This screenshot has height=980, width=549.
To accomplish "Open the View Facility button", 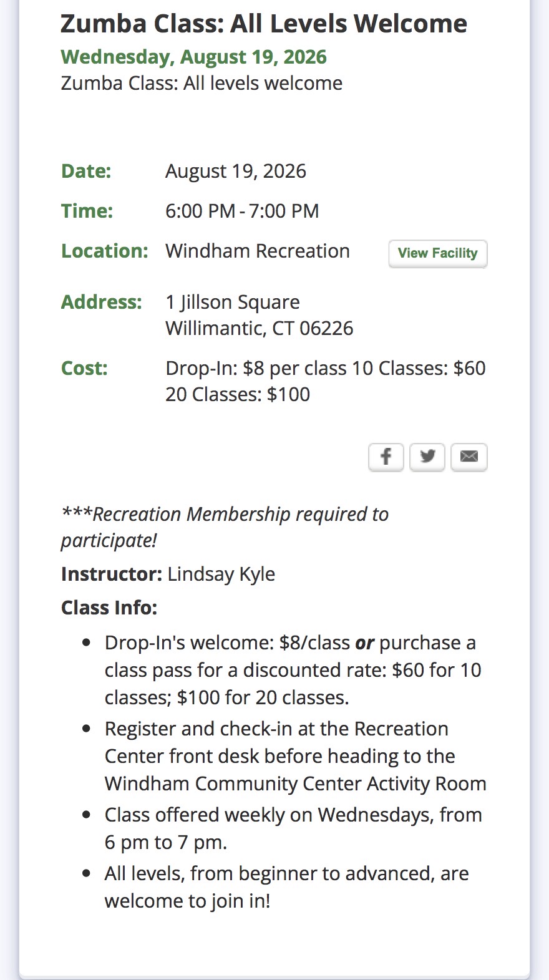I will click(x=438, y=253).
